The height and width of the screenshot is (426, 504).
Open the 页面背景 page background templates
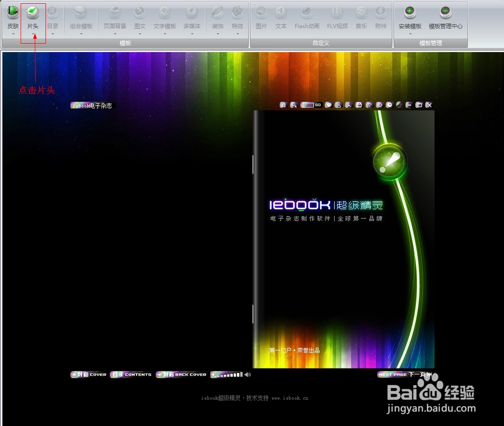(115, 12)
